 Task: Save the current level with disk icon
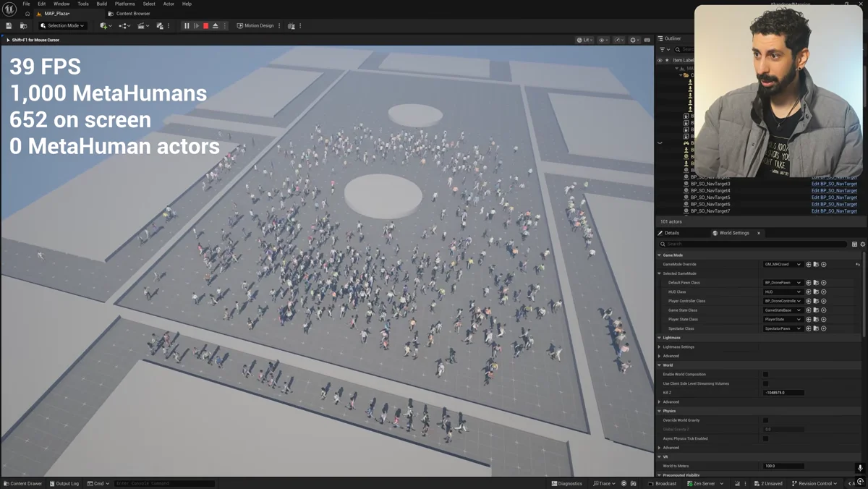9,26
